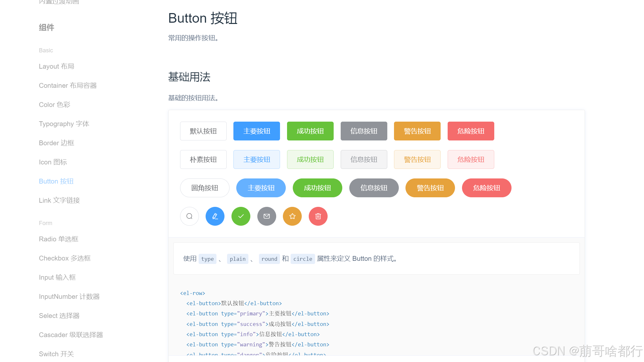Open Icon 图标 sidebar item
644x362 pixels.
[x=53, y=162]
